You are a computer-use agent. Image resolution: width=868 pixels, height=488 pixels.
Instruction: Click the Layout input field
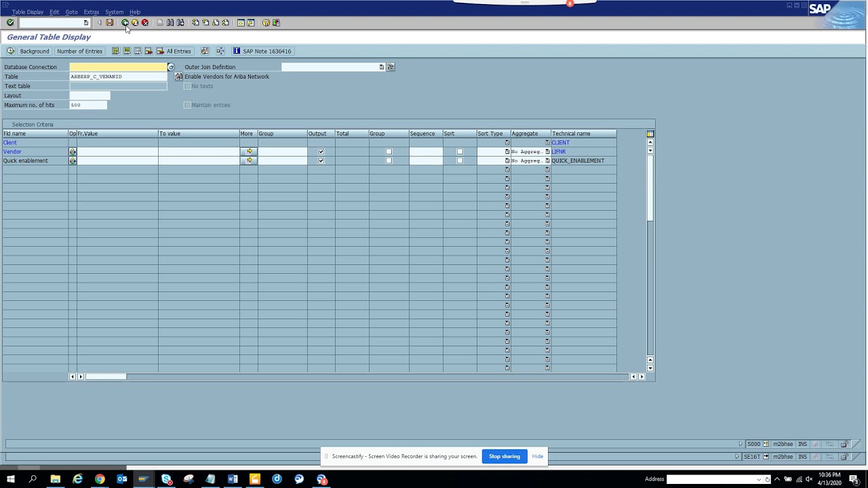click(90, 96)
